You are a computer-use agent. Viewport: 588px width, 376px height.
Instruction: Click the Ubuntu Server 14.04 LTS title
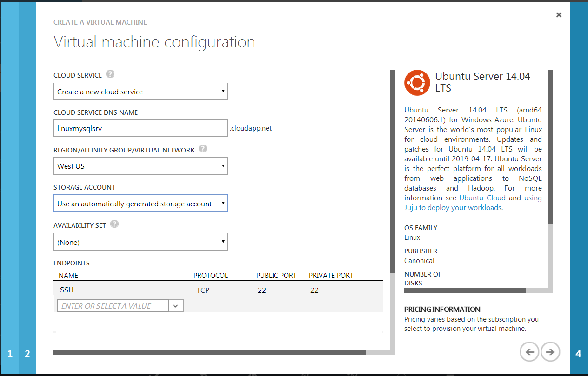(482, 82)
